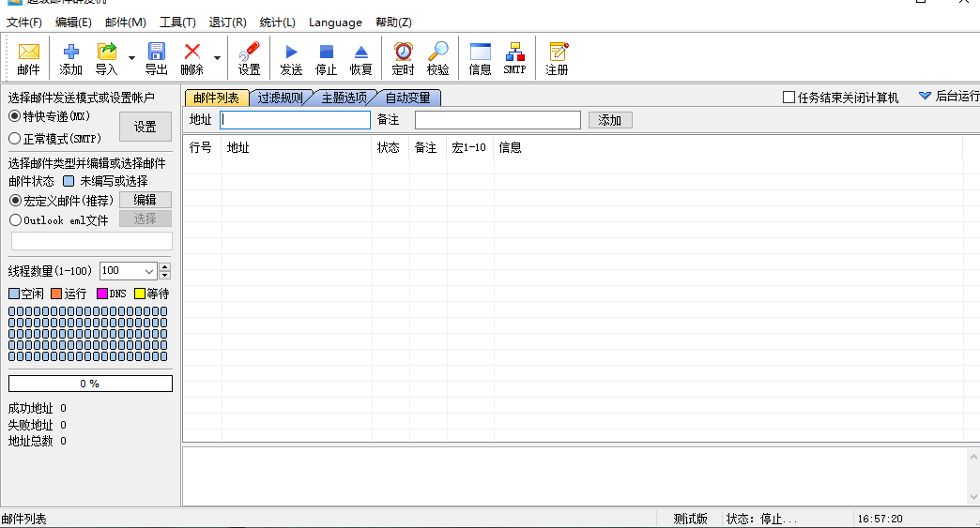Viewport: 980px width, 528px height.
Task: Click the 编辑 button for macro mail
Action: tap(145, 200)
